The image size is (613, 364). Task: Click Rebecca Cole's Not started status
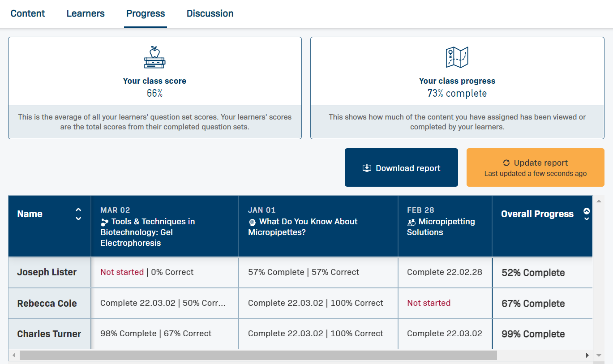point(429,303)
